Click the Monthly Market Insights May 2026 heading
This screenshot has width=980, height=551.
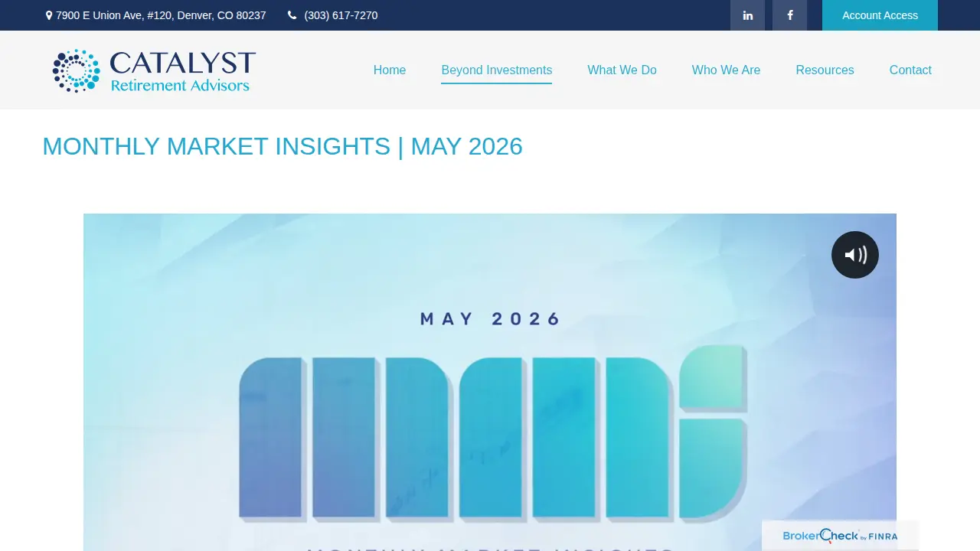point(283,146)
